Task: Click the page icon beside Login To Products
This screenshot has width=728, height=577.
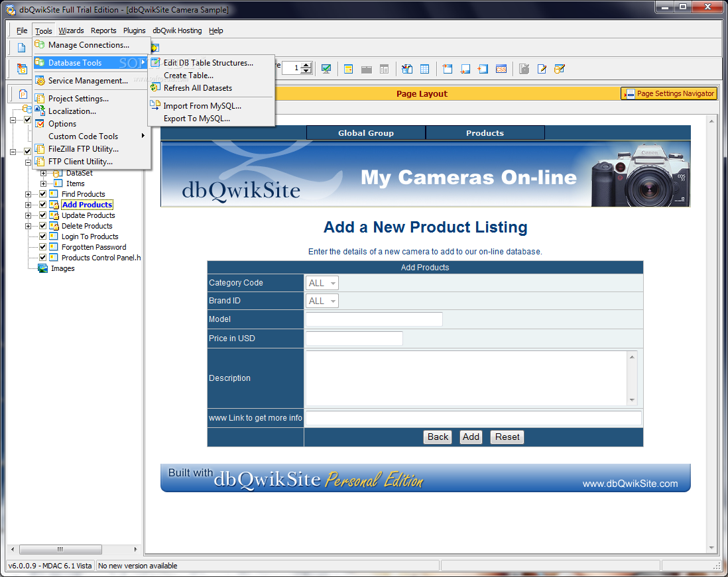Action: 54,236
